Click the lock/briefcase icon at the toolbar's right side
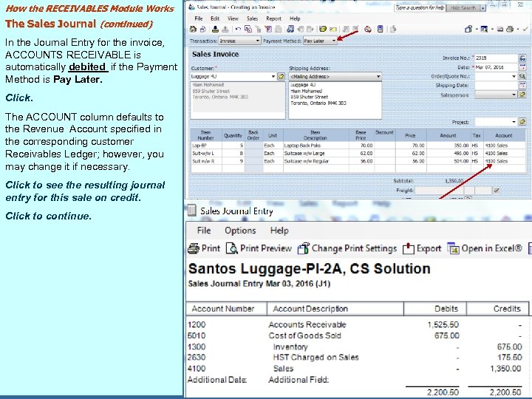Viewport: 532px width, 399px height. click(x=468, y=29)
